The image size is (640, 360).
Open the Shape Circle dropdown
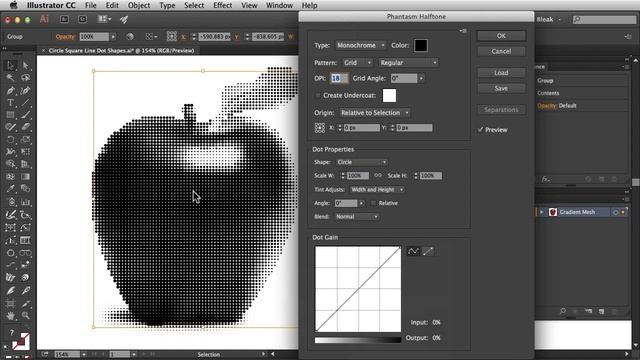[x=361, y=162]
